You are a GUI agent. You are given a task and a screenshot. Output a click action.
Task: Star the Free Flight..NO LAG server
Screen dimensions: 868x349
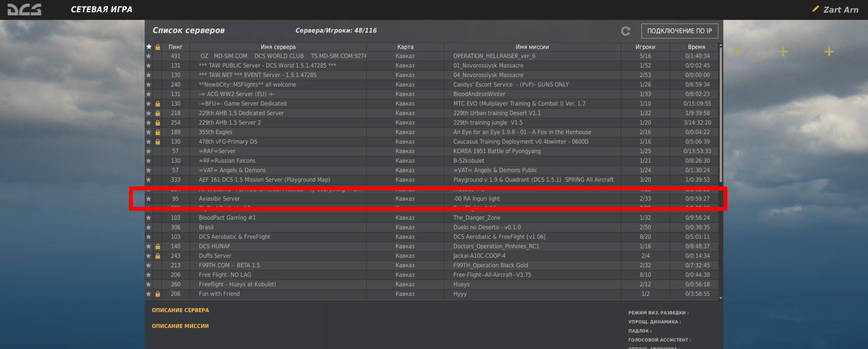coord(149,275)
